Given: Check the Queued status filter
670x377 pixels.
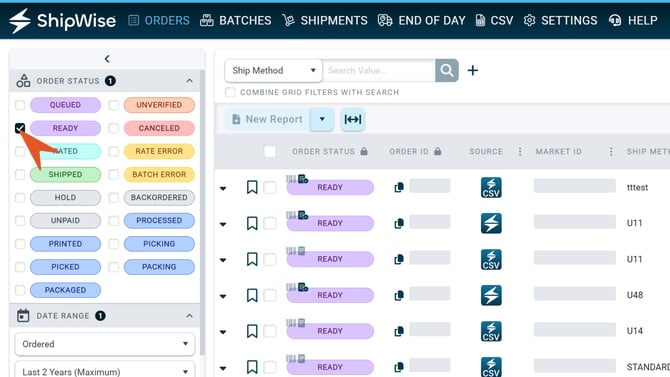Looking at the screenshot, I should click(x=20, y=105).
